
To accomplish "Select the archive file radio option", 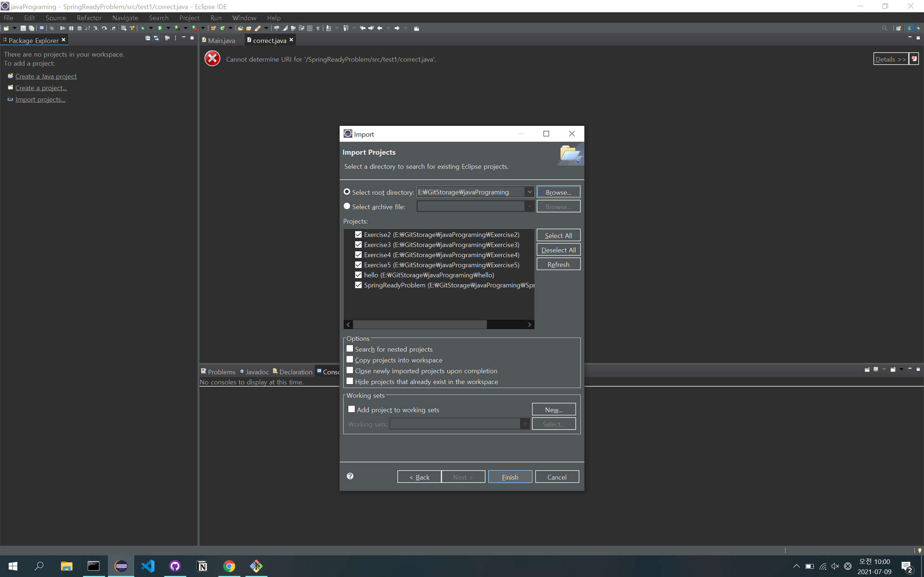I will [347, 206].
